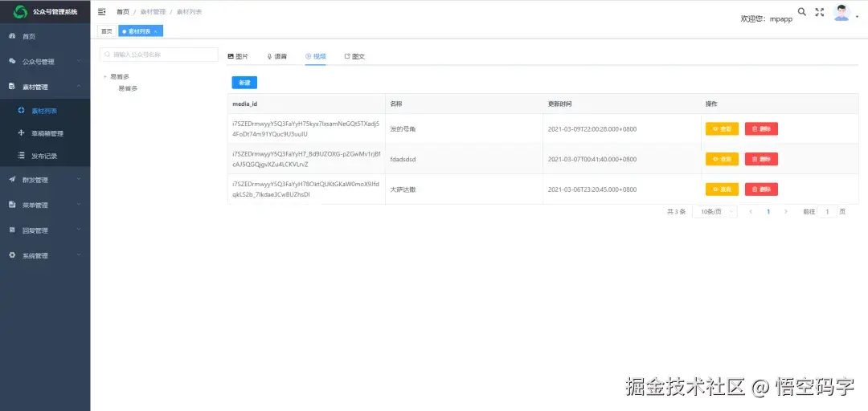Open the dropdown caret beside the avatar
This screenshot has width=868, height=411.
857,17
